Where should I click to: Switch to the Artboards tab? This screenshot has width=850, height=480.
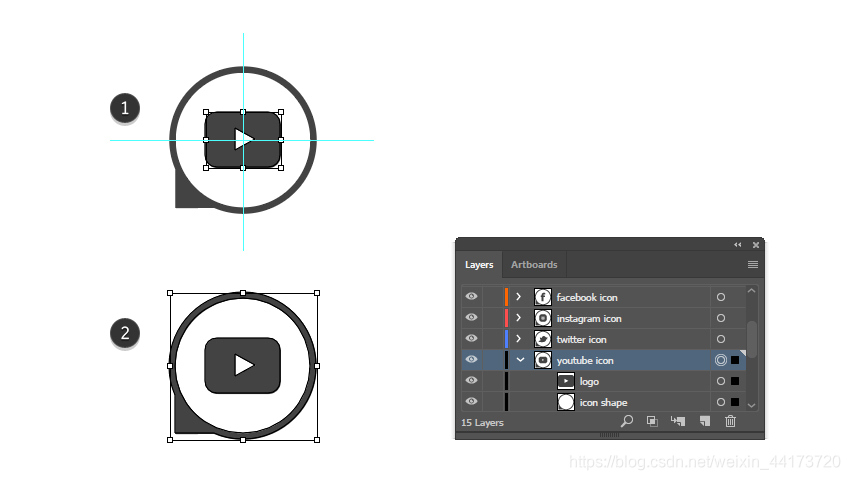pos(534,265)
